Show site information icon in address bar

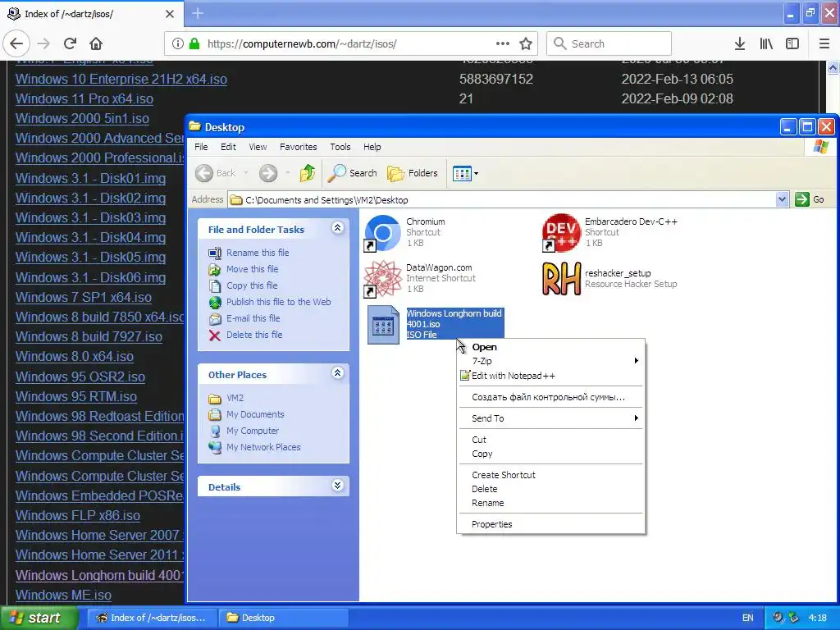[x=177, y=43]
